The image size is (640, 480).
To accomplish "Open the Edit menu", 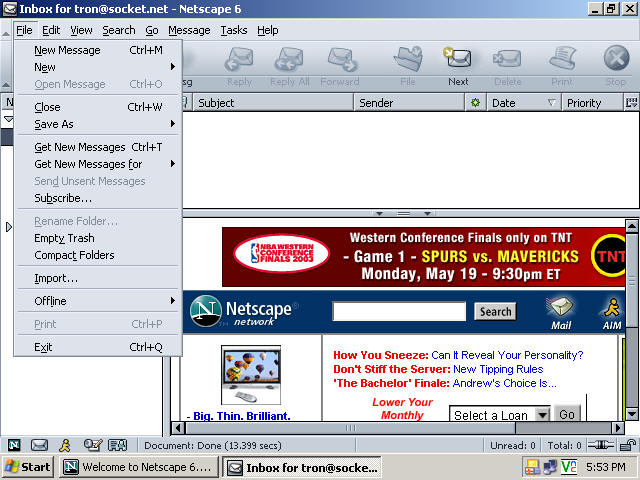I will tap(51, 30).
